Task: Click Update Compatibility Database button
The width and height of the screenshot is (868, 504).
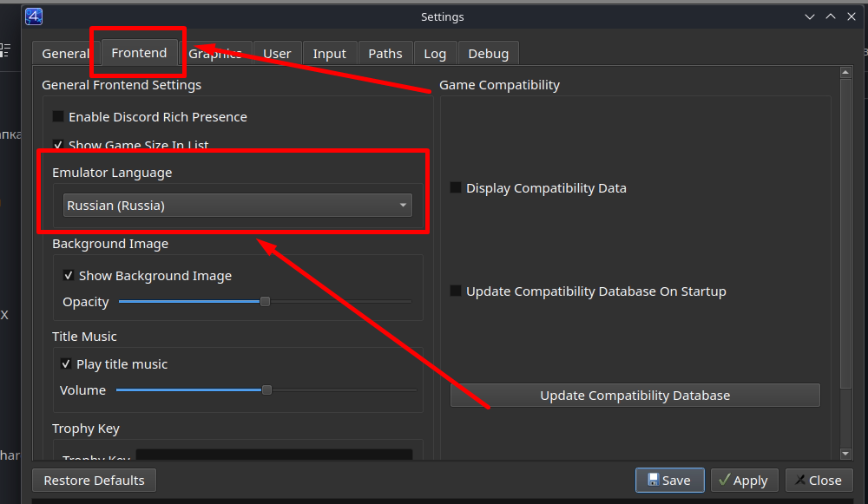Action: click(x=635, y=396)
